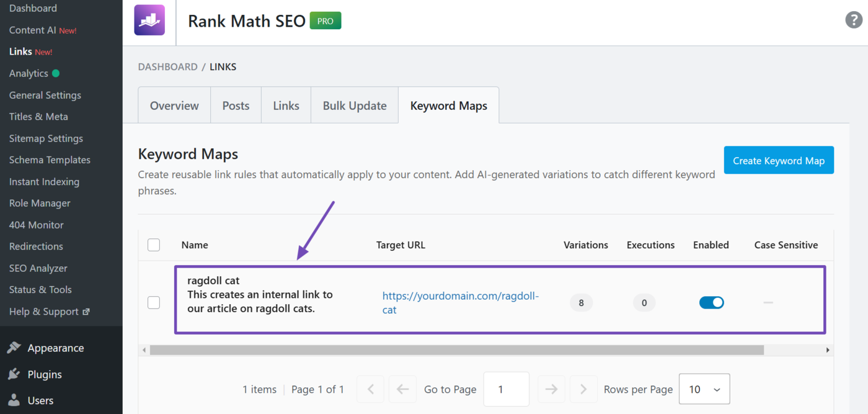
Task: Open the Rows per Page dropdown
Action: (704, 389)
